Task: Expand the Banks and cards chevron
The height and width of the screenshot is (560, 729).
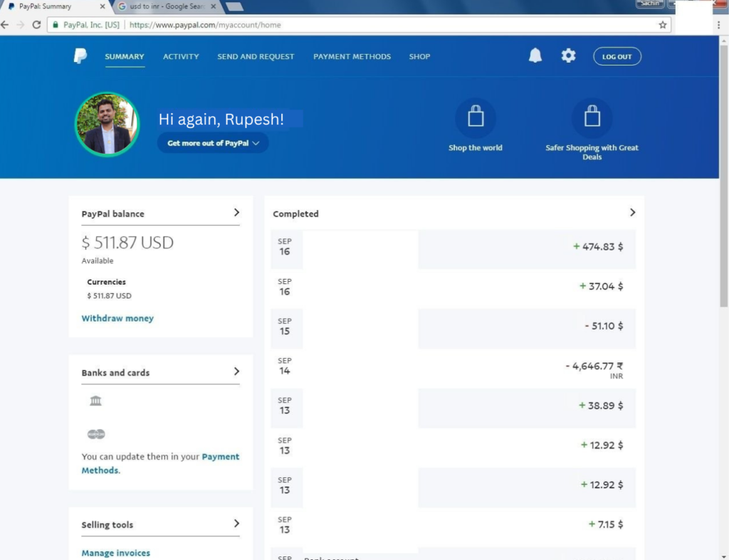Action: [x=236, y=371]
